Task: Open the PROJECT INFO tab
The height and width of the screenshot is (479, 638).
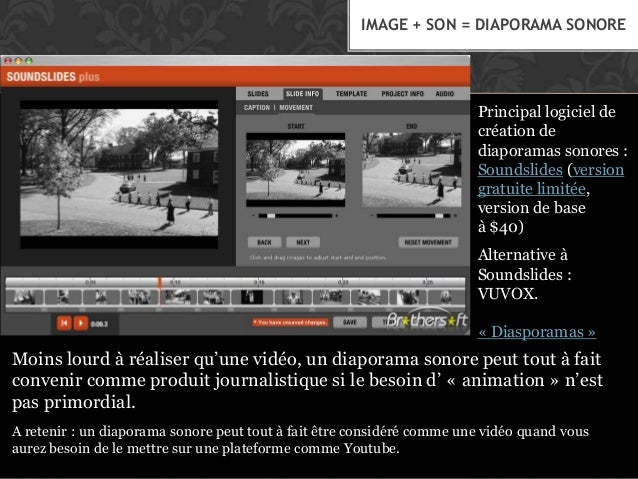Action: pyautogui.click(x=402, y=94)
